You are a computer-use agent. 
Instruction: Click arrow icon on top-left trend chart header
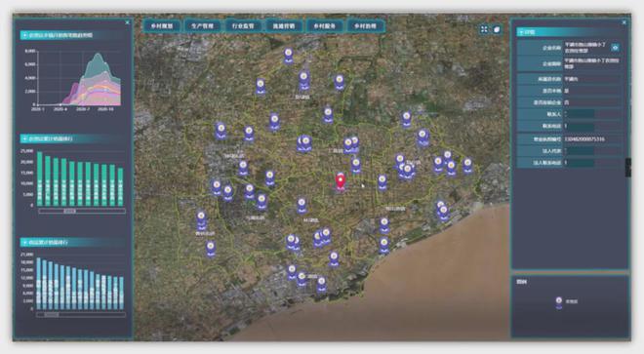pyautogui.click(x=25, y=35)
